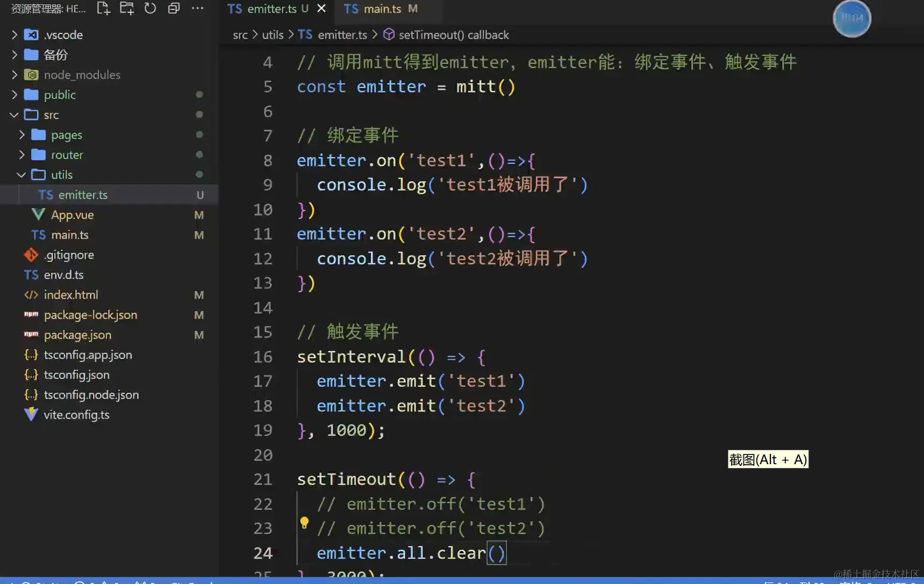This screenshot has width=924, height=584.
Task: Close the emitter.ts editor tab
Action: [x=321, y=9]
